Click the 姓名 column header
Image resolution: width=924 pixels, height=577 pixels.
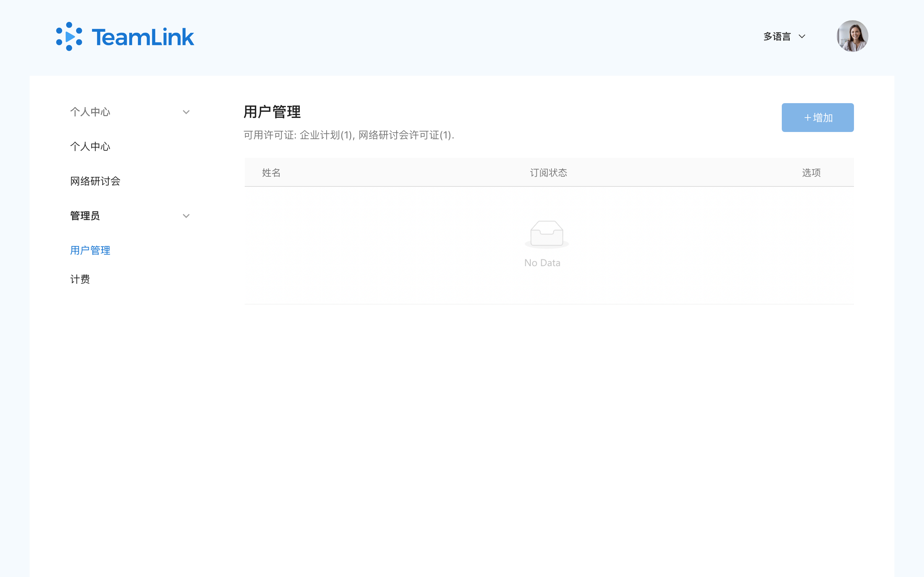[271, 173]
